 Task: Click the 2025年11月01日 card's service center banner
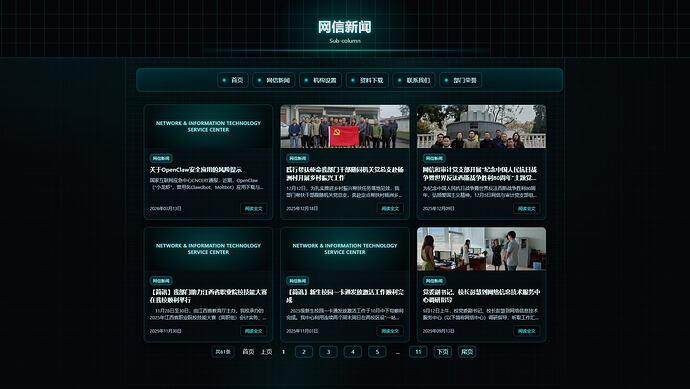click(345, 249)
